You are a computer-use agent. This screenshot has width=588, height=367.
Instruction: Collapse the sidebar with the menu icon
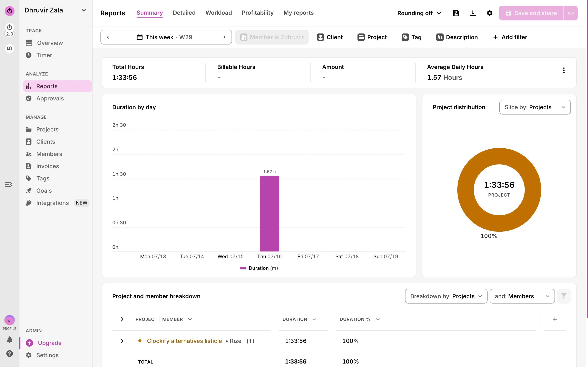pyautogui.click(x=9, y=185)
